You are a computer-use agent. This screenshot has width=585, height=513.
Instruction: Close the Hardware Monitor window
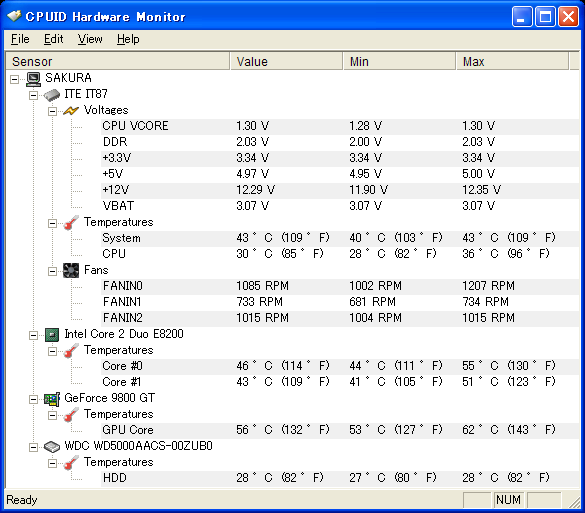pos(568,17)
